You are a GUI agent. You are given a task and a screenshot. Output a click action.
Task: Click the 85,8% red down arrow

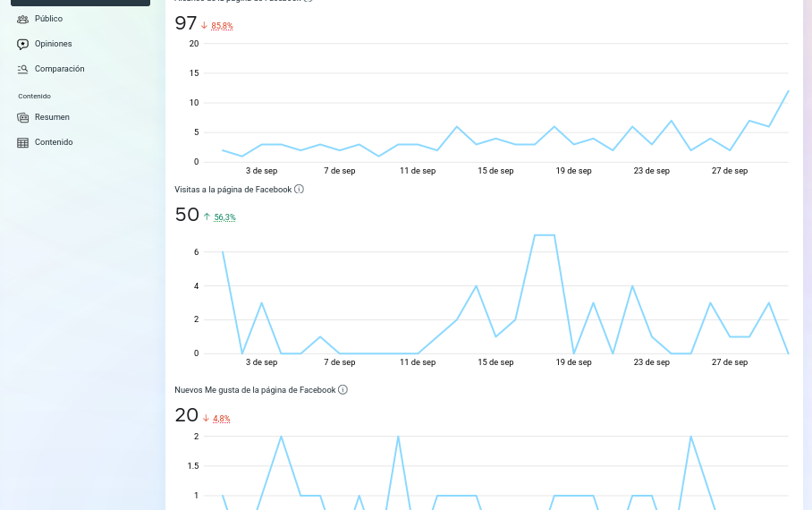pyautogui.click(x=205, y=25)
